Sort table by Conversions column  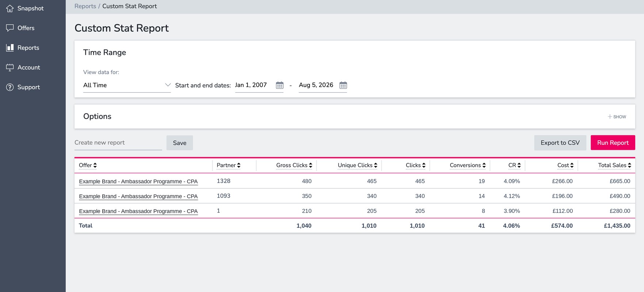tap(468, 165)
